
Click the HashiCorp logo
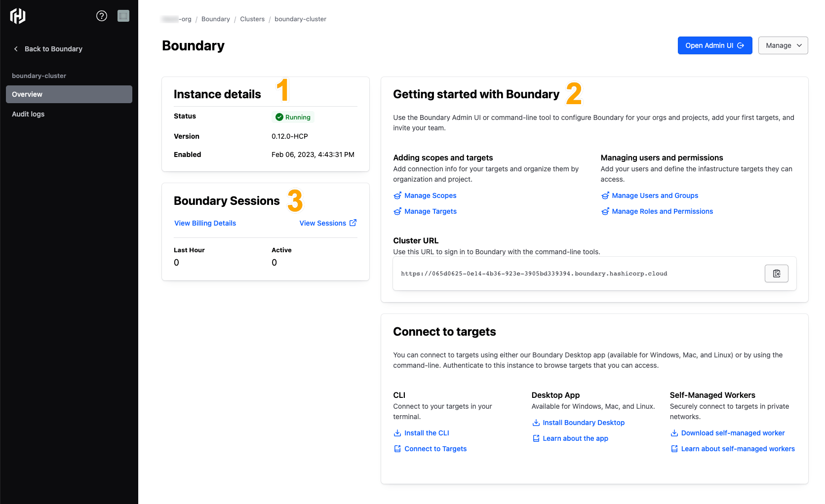click(x=18, y=15)
